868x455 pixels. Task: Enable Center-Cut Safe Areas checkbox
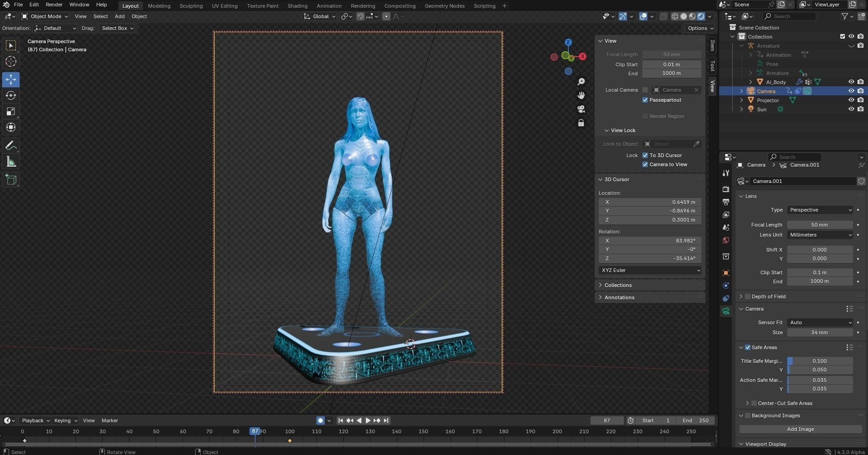pyautogui.click(x=754, y=403)
